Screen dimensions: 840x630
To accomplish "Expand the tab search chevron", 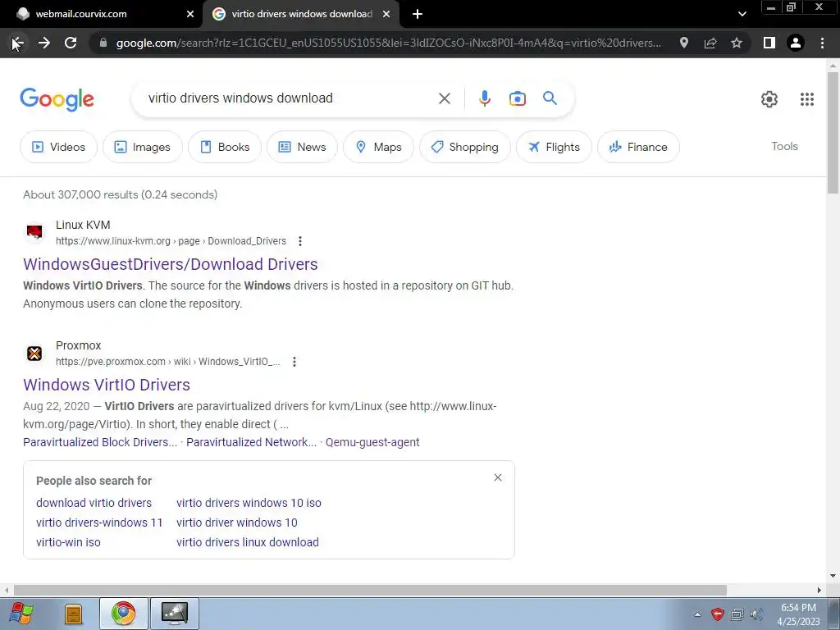I will 742,14.
